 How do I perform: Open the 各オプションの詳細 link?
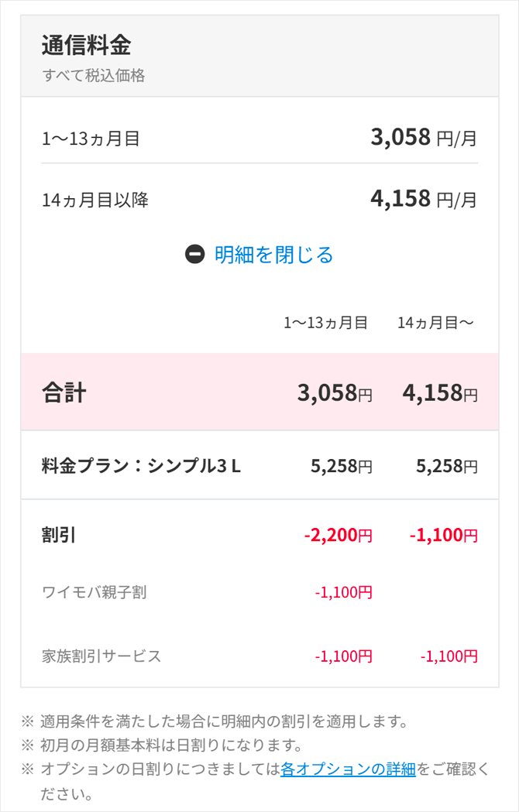click(x=348, y=769)
